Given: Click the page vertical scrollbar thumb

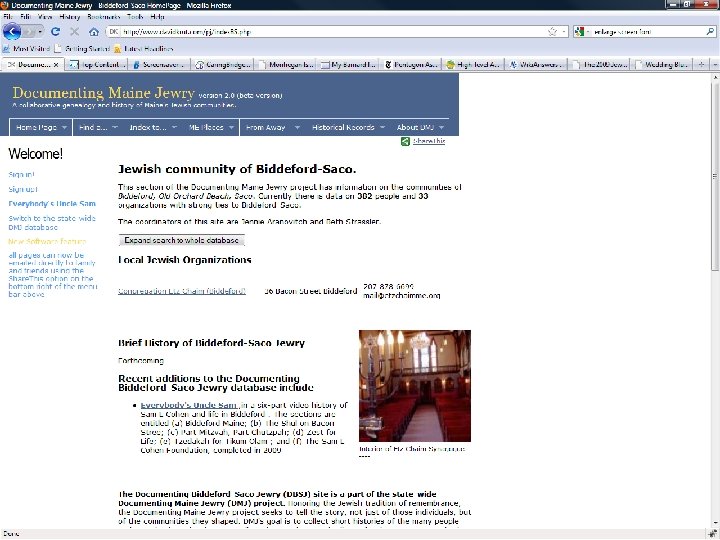Looking at the screenshot, I should [x=715, y=177].
